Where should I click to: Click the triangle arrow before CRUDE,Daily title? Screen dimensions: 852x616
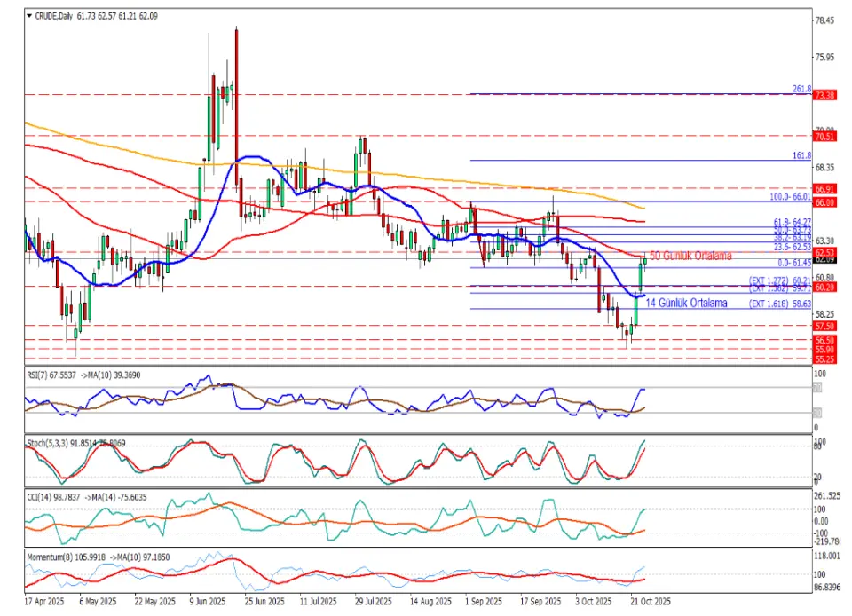[29, 16]
